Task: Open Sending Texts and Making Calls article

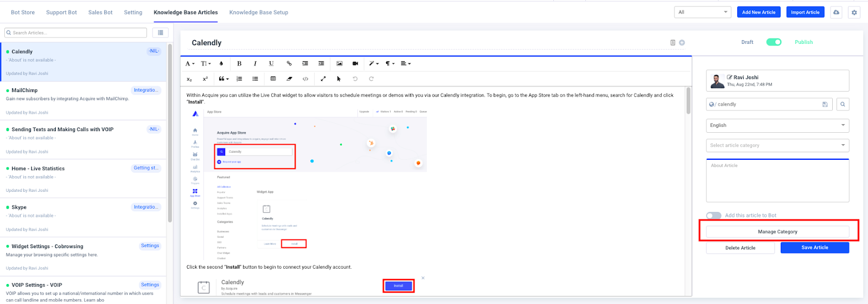Action: (x=84, y=140)
